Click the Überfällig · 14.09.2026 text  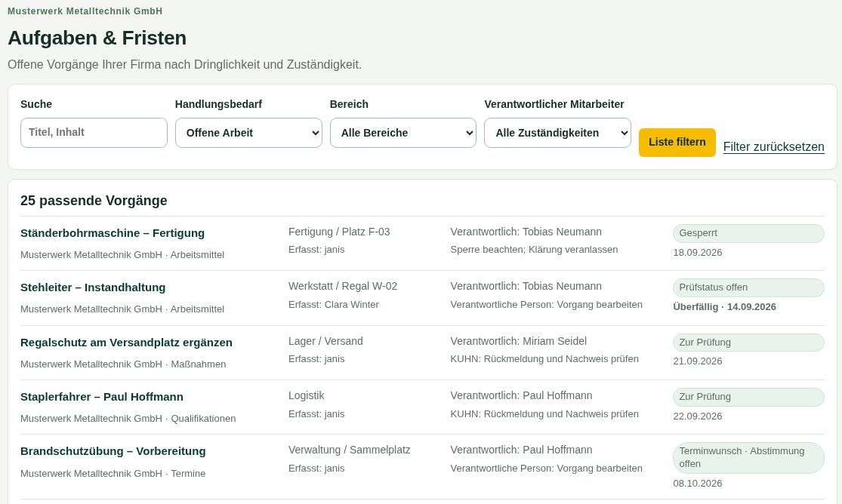tap(724, 307)
